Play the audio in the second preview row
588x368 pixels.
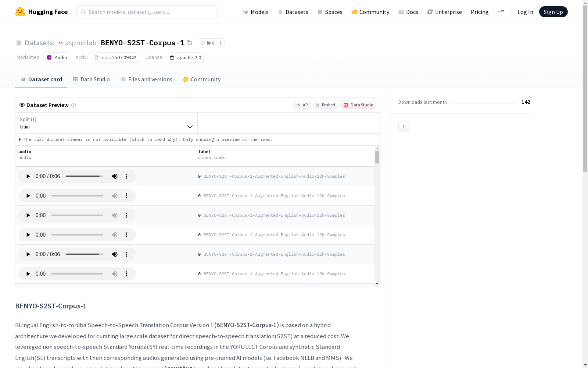28,196
